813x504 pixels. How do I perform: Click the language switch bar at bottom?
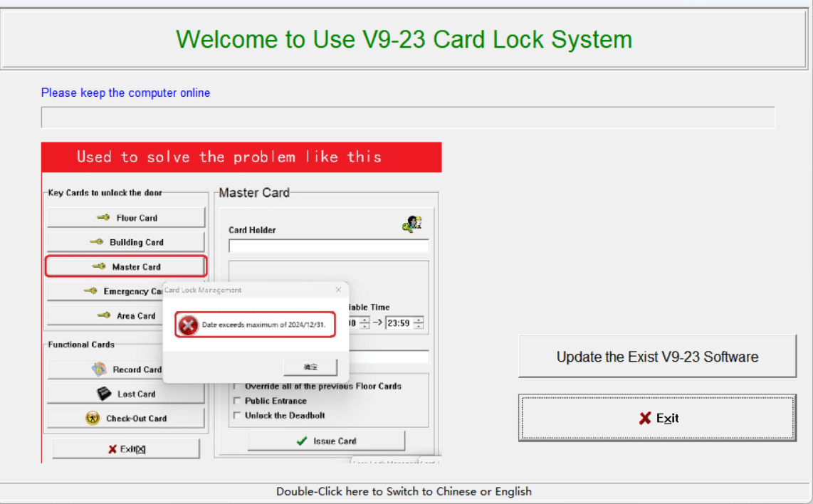point(404,492)
